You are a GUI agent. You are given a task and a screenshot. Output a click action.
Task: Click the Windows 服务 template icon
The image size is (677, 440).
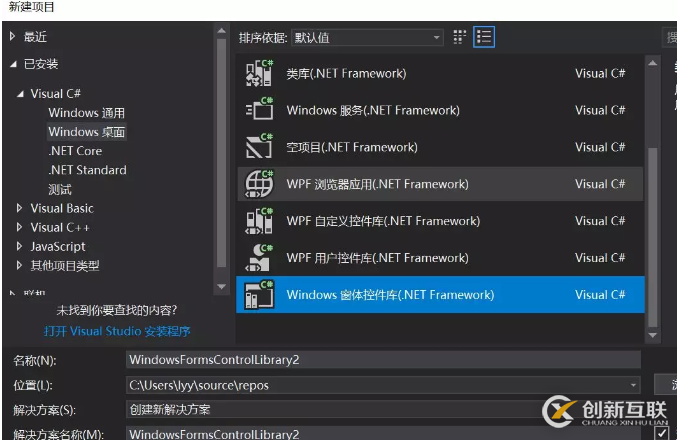[x=259, y=110]
